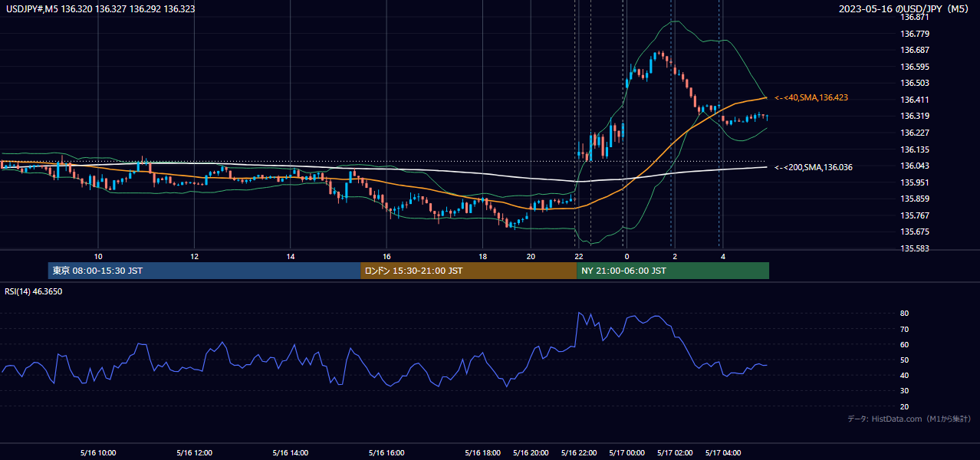Click the 5/16 18:00 date label

[x=482, y=453]
